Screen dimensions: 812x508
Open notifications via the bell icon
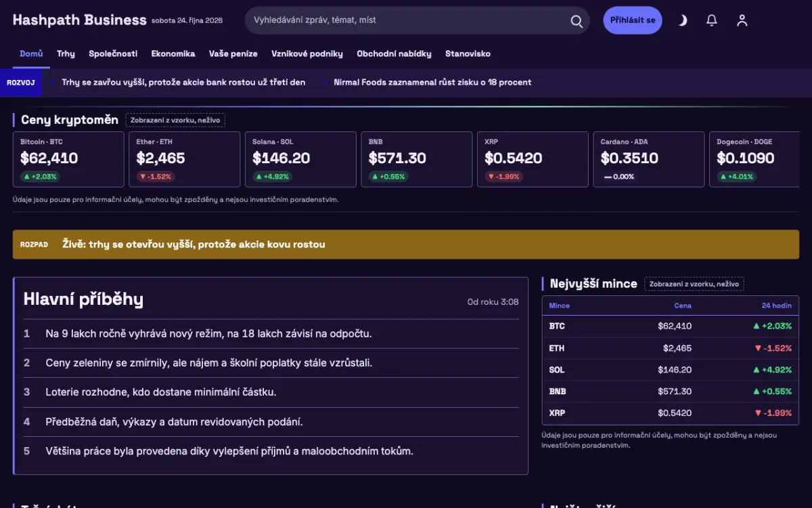712,20
